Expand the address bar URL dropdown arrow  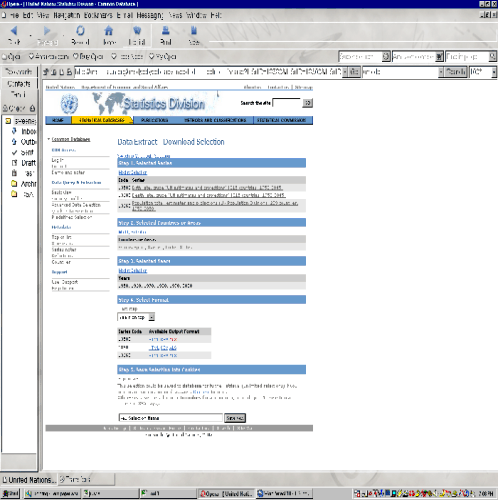pyautogui.click(x=345, y=72)
